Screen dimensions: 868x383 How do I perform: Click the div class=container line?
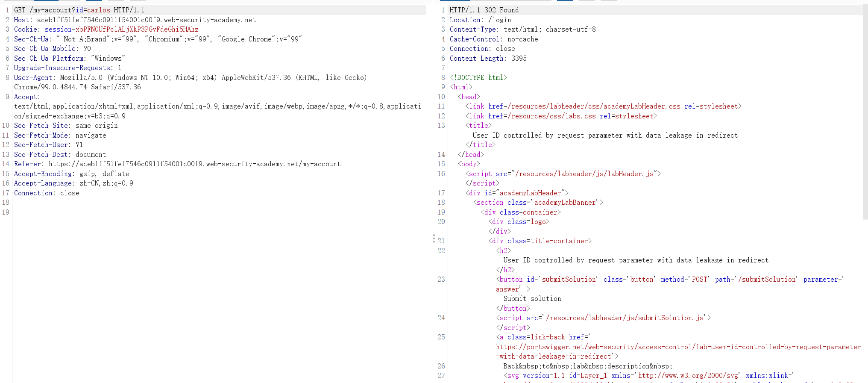[521, 212]
